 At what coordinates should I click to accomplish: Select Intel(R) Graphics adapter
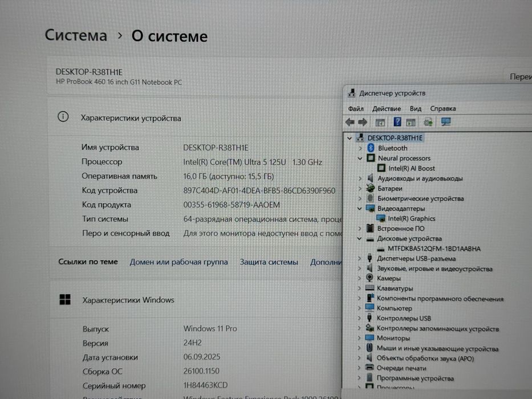(412, 218)
